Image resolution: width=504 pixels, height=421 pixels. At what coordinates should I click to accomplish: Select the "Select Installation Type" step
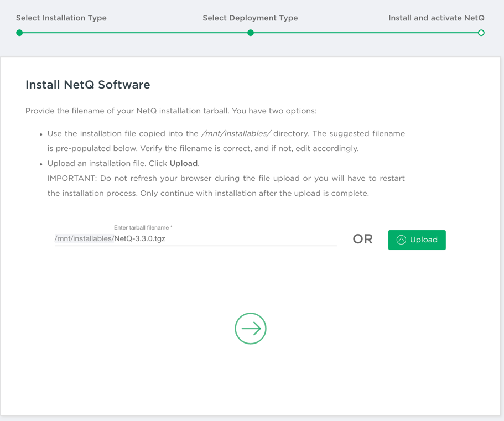click(61, 18)
